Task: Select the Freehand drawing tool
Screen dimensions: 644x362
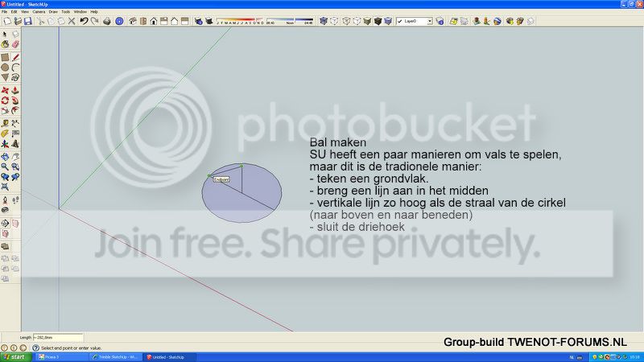Action: [x=15, y=77]
